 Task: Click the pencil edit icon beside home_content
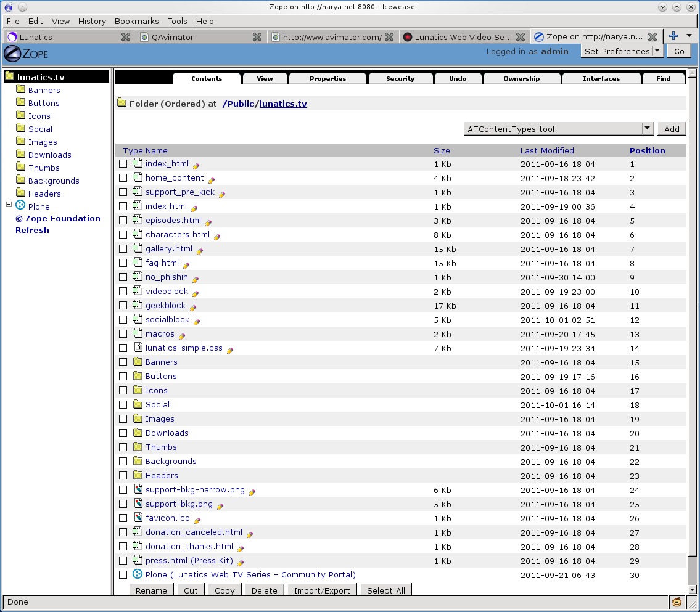[211, 180]
